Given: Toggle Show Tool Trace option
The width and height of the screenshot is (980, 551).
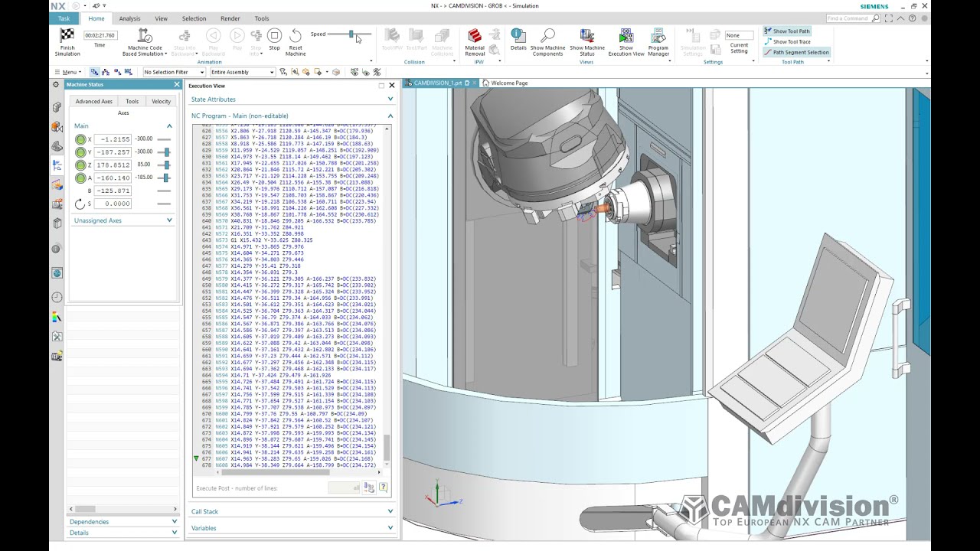Looking at the screenshot, I should click(x=787, y=42).
